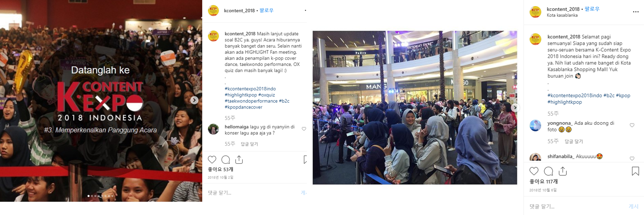
Task: Share the left post with the share icon
Action: [x=239, y=159]
